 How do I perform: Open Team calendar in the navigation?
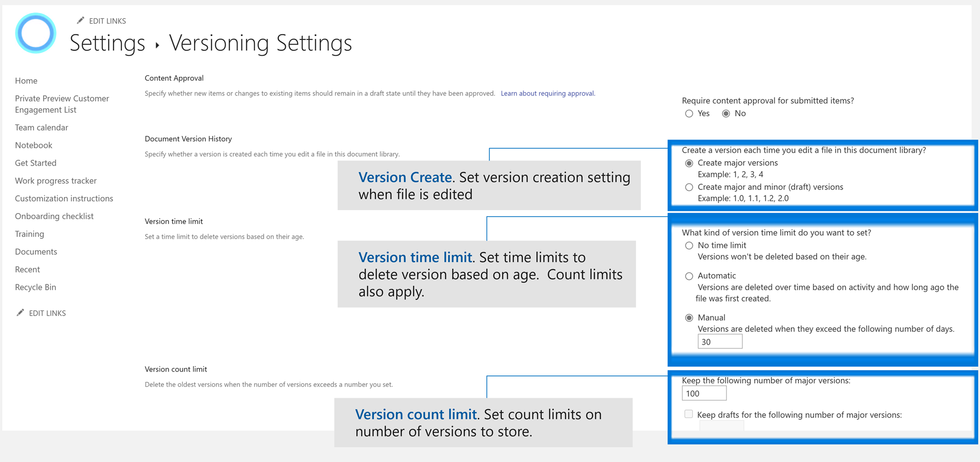coord(42,128)
